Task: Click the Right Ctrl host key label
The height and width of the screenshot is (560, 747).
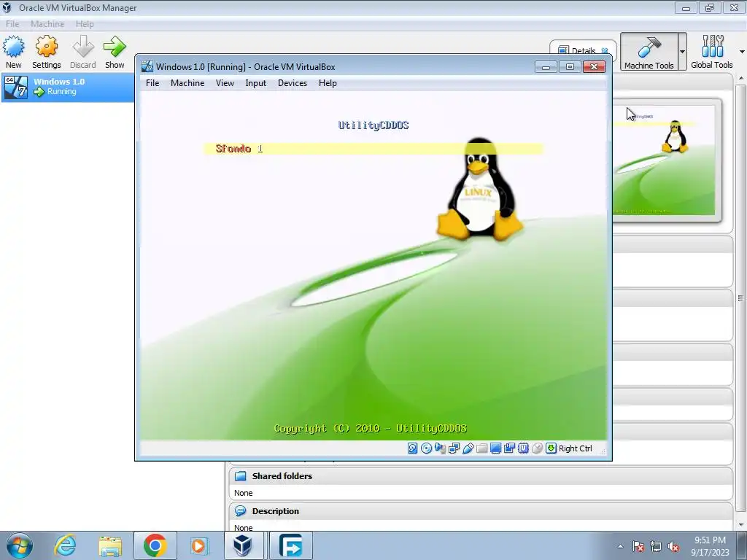Action: pyautogui.click(x=575, y=448)
